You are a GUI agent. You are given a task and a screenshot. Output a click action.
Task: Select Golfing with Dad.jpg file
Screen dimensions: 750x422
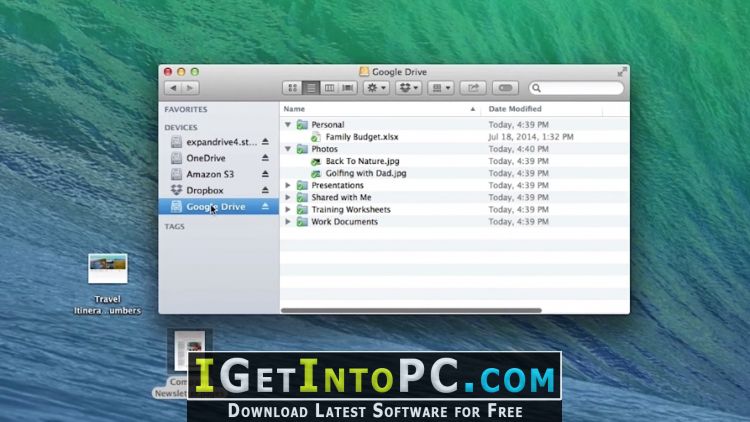(x=366, y=173)
